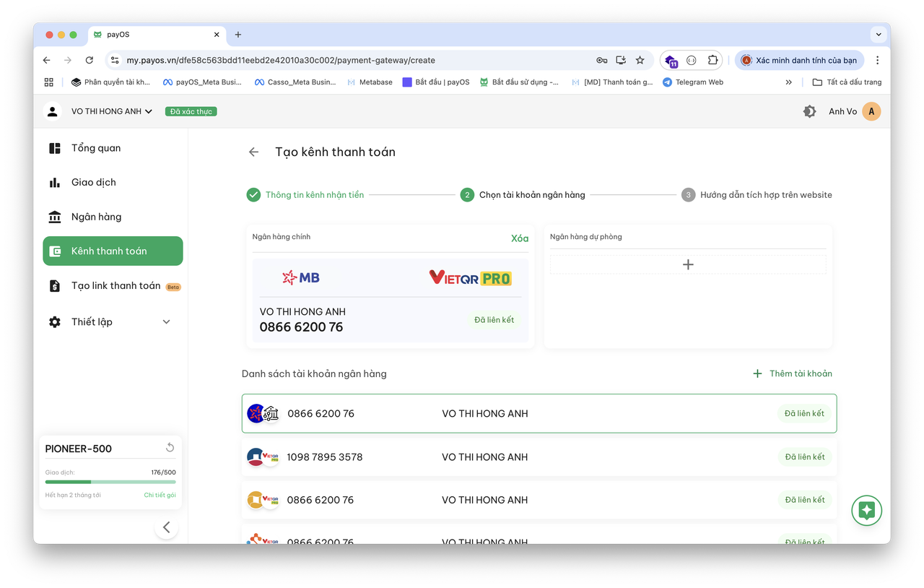This screenshot has width=924, height=588.
Task: Go to step 3 Hướng dẫn tích hợp trên website
Action: pos(757,195)
